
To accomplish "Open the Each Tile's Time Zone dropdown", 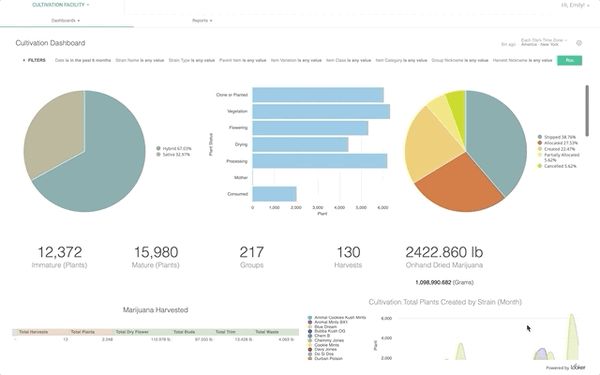I will (544, 40).
